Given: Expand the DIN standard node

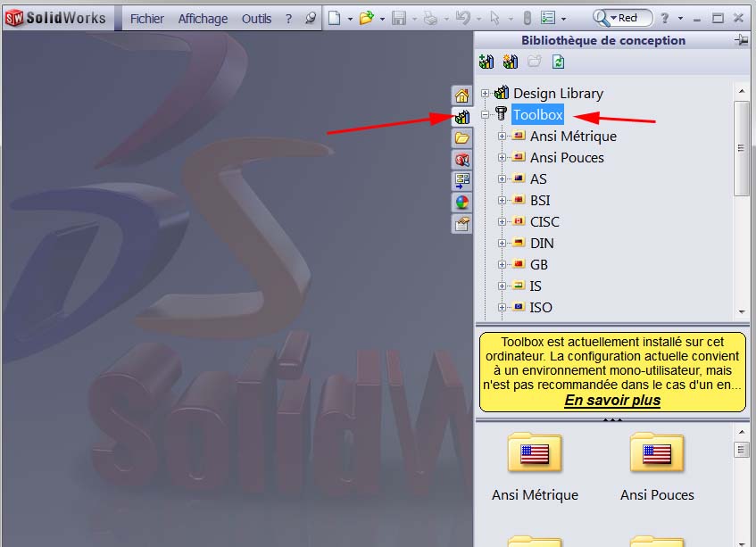Looking at the screenshot, I should [x=502, y=243].
